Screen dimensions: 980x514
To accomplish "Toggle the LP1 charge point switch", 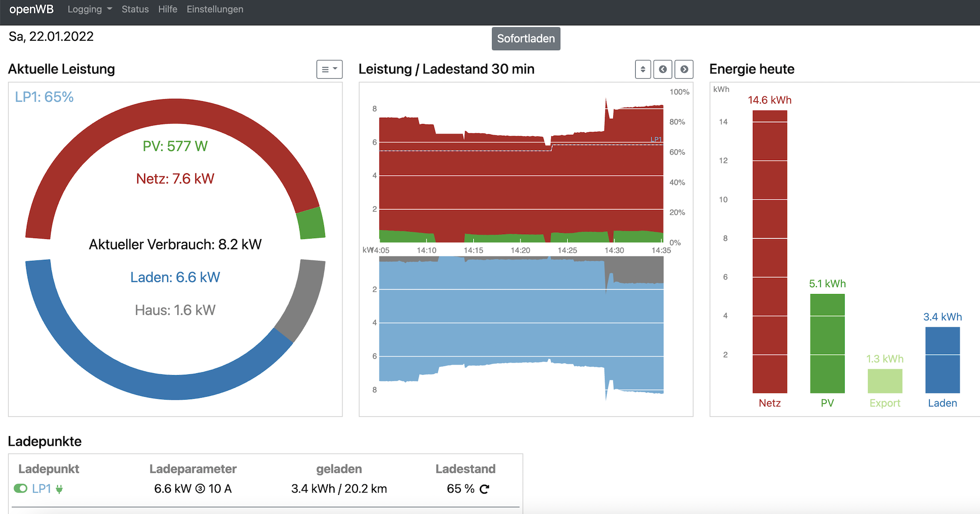I will point(20,488).
